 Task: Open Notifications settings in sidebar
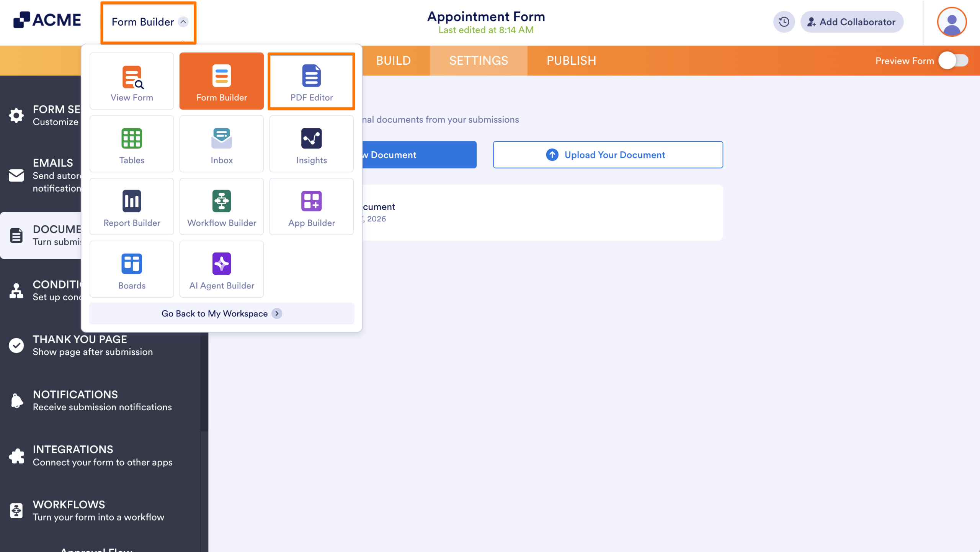pyautogui.click(x=100, y=401)
